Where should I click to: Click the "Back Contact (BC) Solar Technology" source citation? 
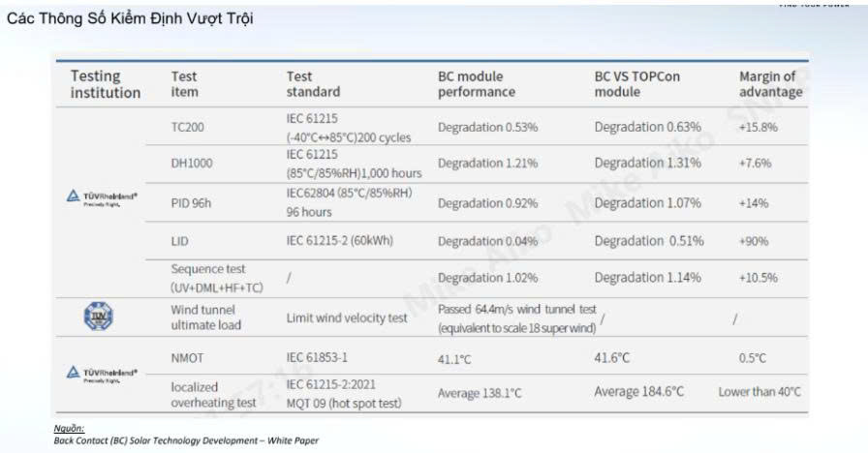(185, 440)
